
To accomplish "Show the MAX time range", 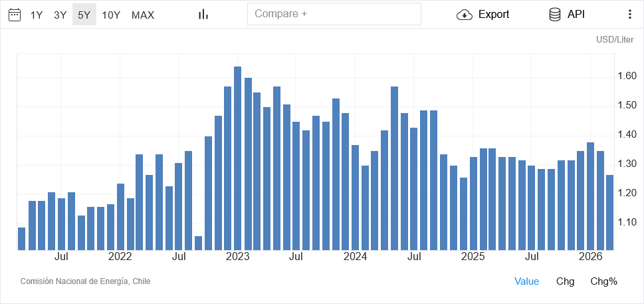I will 143,15.
